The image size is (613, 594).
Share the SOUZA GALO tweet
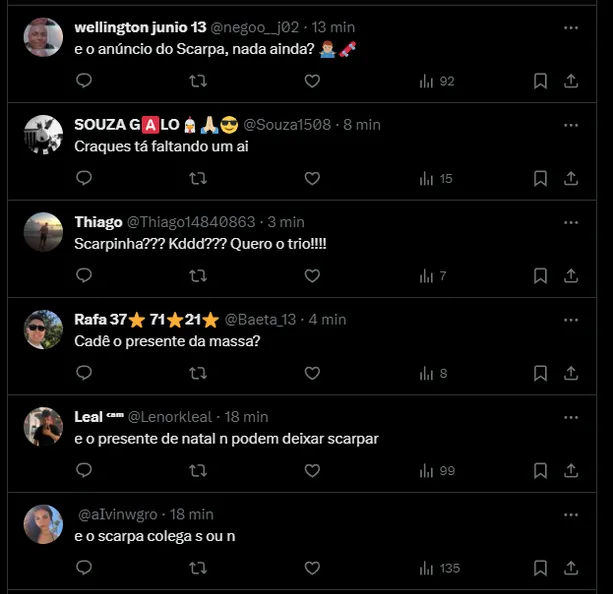point(571,179)
